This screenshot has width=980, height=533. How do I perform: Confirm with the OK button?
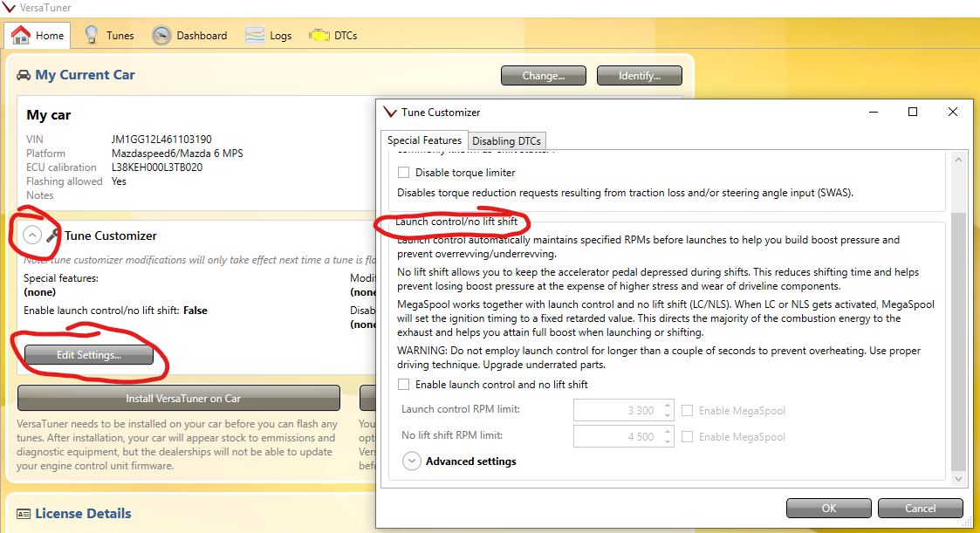tap(829, 508)
